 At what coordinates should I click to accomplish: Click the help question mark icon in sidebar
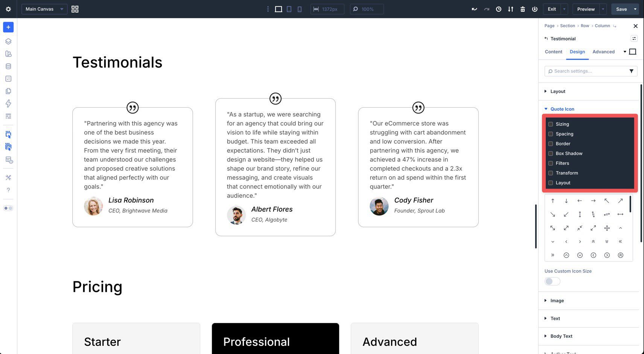8,190
